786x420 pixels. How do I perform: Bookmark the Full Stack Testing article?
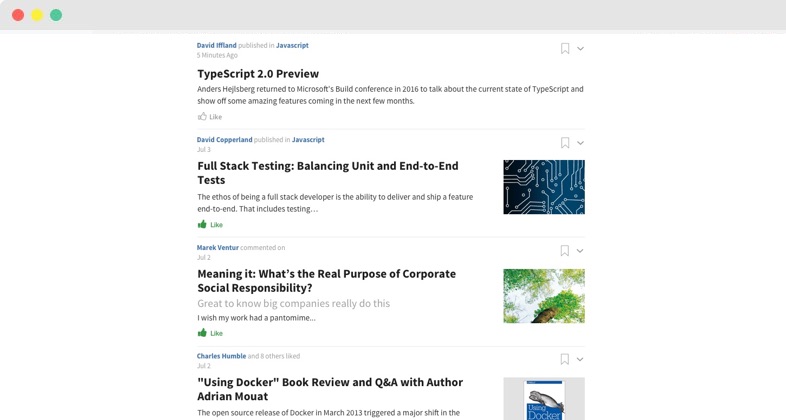click(565, 143)
